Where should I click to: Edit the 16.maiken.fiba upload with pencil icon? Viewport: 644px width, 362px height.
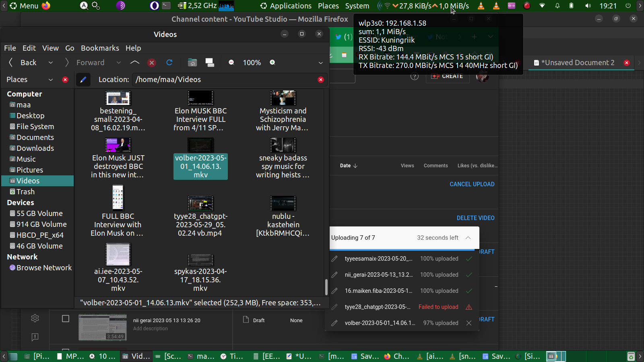coord(334,291)
